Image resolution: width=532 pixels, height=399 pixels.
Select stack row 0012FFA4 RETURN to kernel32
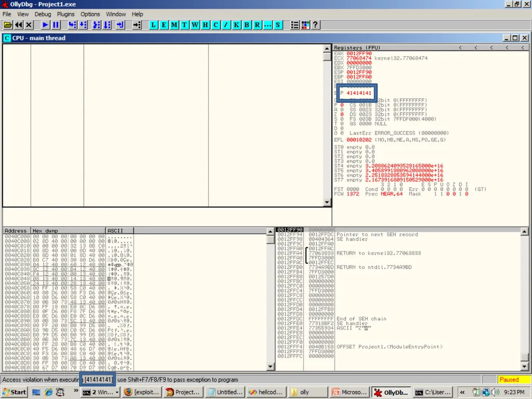pos(397,253)
